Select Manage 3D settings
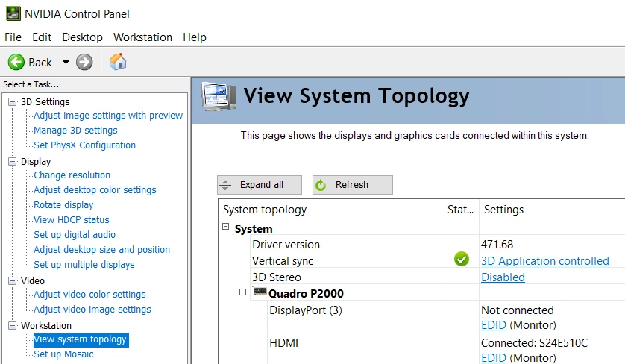 [x=75, y=131]
